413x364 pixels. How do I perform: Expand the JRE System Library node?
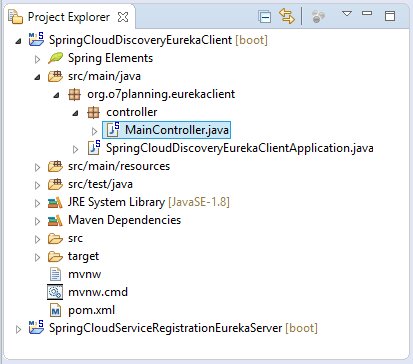(x=37, y=203)
